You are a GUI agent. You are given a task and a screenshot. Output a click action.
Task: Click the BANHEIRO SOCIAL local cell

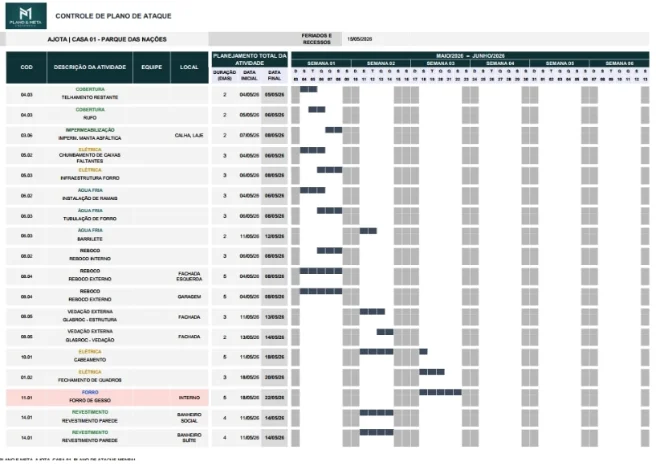coord(189,417)
